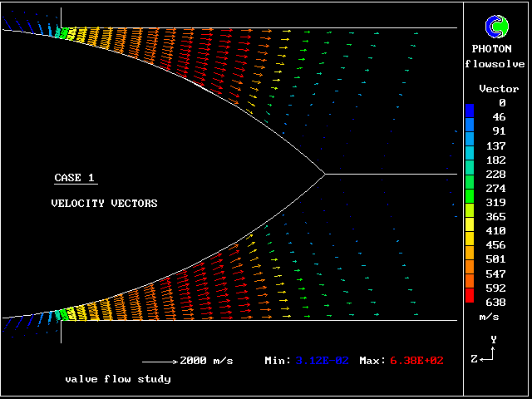This screenshot has height=399, width=532.
Task: Select the 592 legend value label
Action: [497, 288]
